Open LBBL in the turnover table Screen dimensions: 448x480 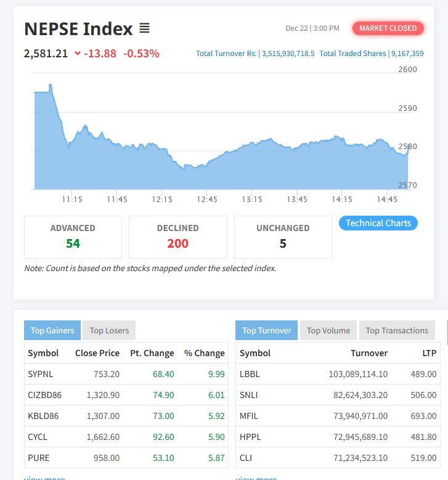(249, 374)
